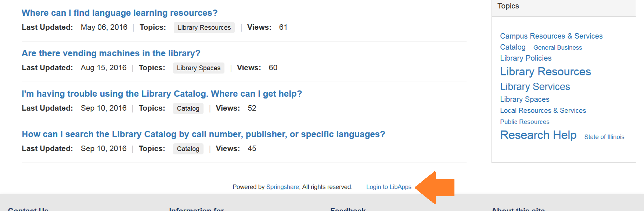The height and width of the screenshot is (211, 644).
Task: Open the trouble using Library Catalog question
Action: (x=162, y=94)
